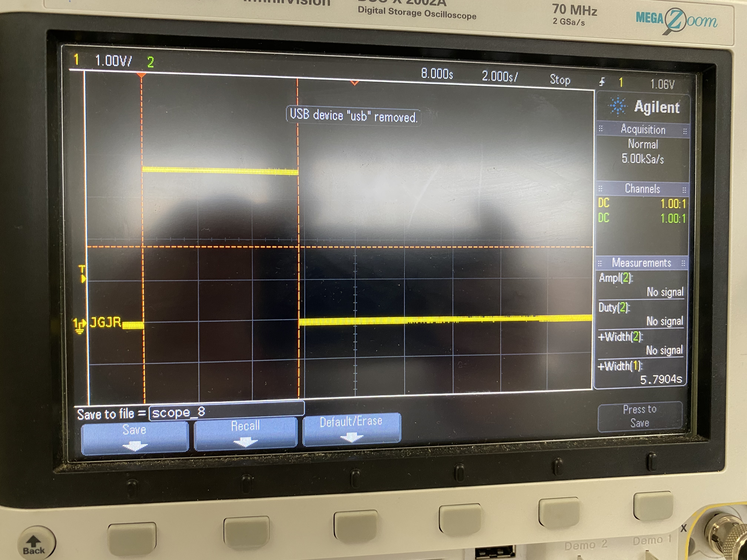Click the 1.06V trigger level value

click(x=662, y=84)
